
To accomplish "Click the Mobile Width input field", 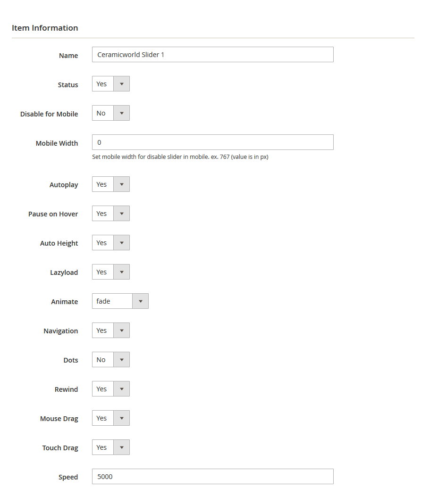I will (x=212, y=142).
